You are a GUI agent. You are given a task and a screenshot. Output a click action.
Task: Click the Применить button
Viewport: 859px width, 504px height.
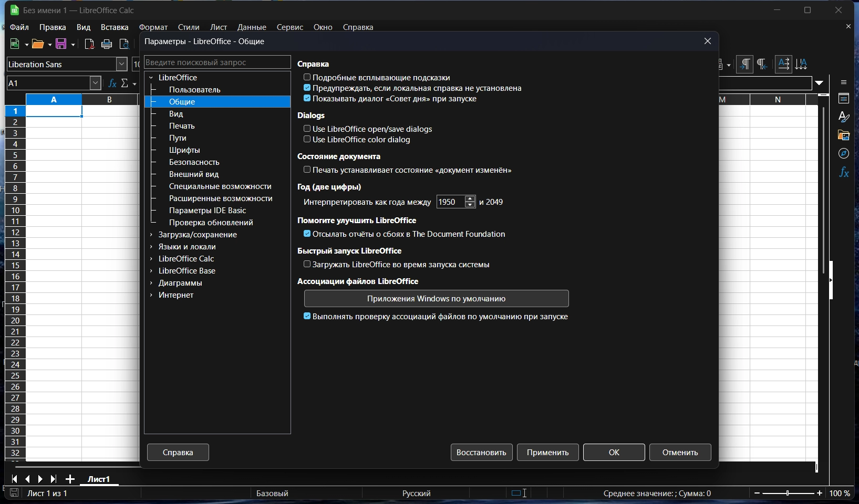[x=547, y=452]
